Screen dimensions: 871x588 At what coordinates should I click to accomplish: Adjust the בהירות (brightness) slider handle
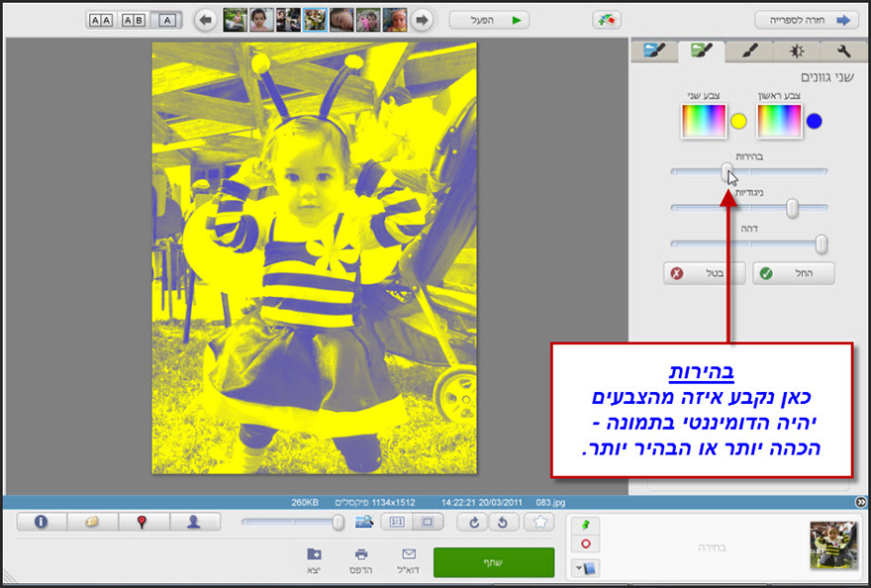(726, 170)
